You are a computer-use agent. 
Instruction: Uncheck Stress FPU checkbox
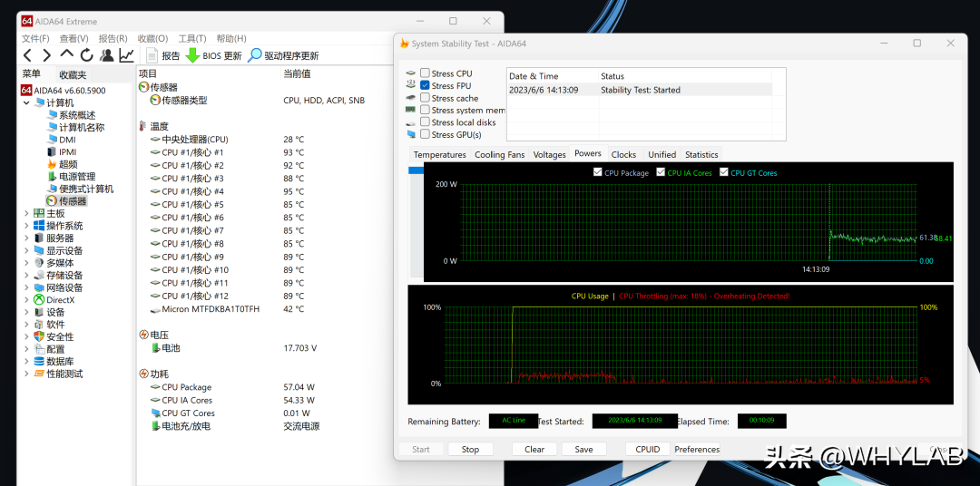425,85
